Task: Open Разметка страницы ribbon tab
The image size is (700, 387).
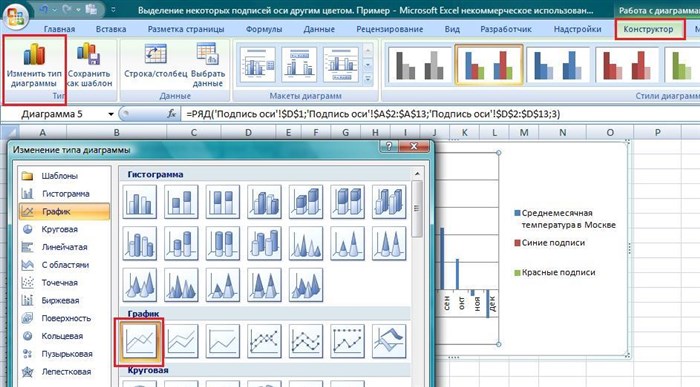Action: tap(186, 29)
